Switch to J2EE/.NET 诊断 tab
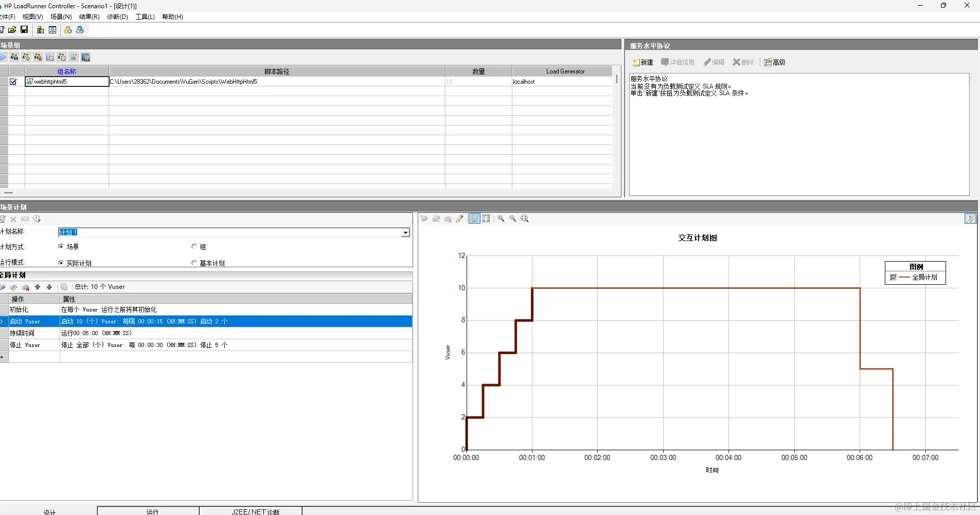This screenshot has height=515, width=980. pos(251,511)
